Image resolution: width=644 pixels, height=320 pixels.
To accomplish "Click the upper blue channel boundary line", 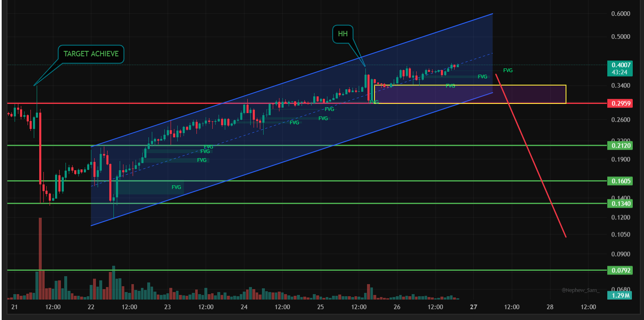I will coord(292,80).
